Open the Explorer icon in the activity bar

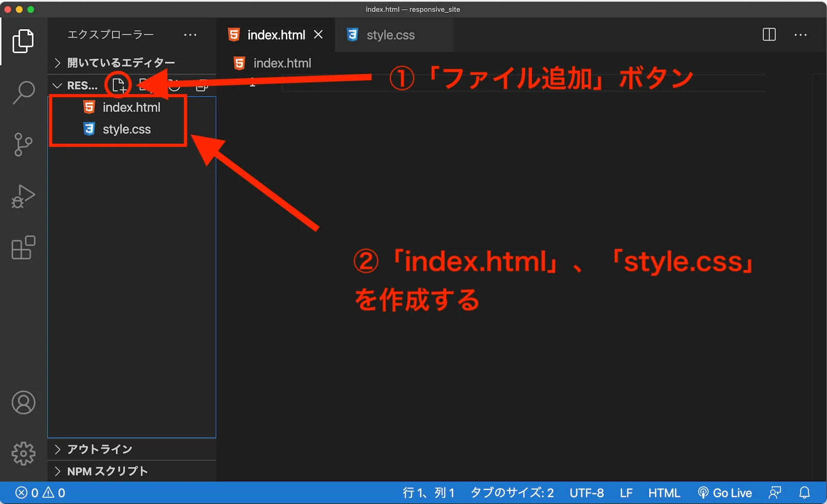click(x=23, y=41)
